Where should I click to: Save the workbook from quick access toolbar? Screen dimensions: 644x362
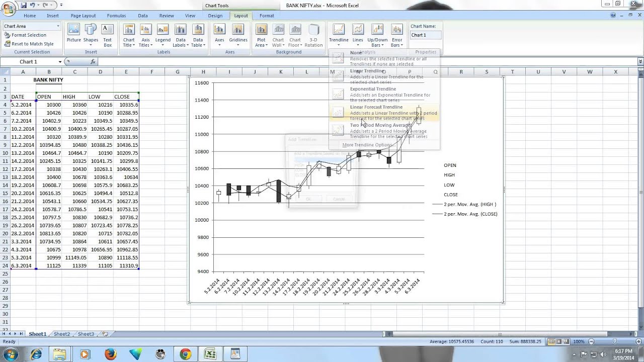(24, 5)
